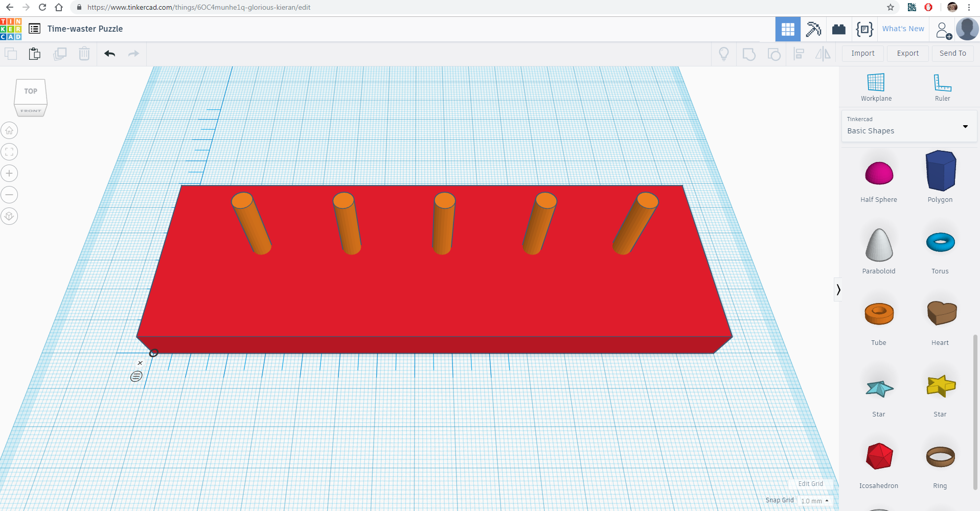Click the What's New link

[903, 29]
